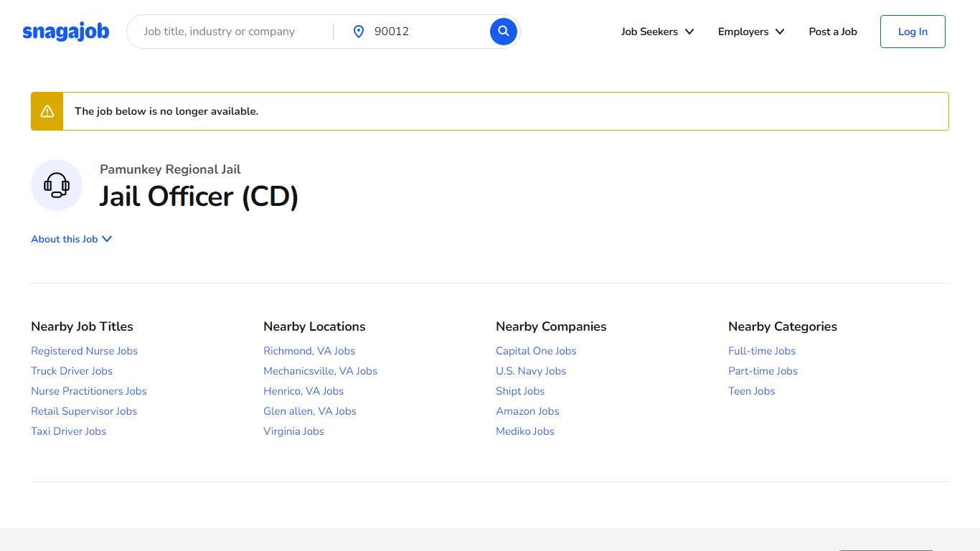Click the blue search magnifier button

tap(504, 32)
